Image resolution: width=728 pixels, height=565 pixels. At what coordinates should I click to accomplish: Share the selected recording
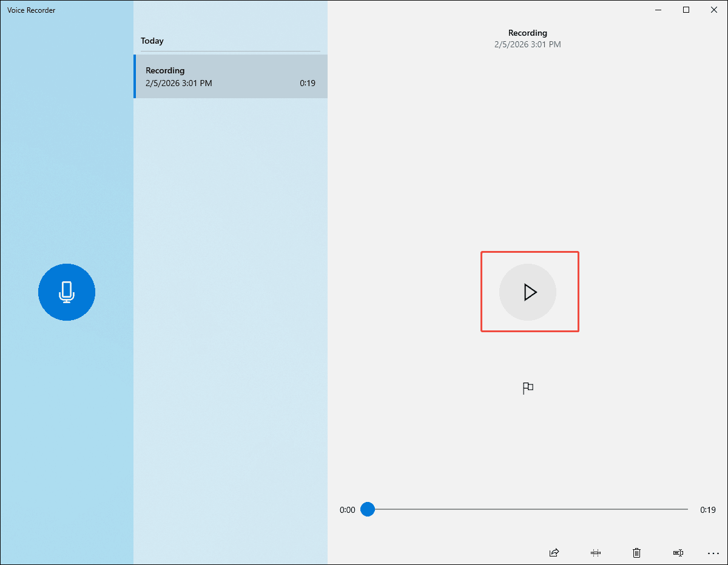coord(554,552)
